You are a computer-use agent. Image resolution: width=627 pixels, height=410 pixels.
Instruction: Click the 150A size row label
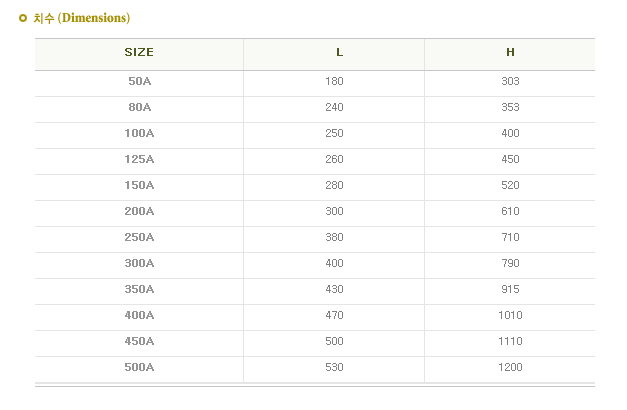pyautogui.click(x=139, y=185)
